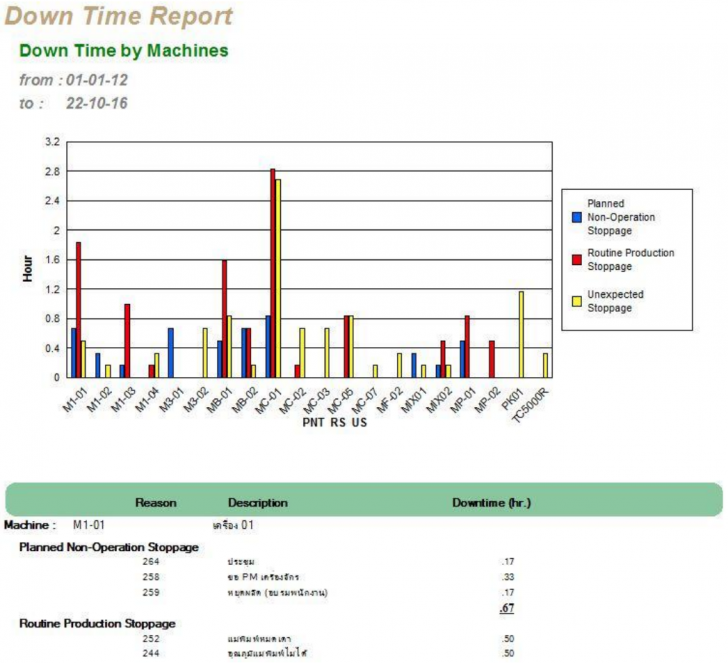Image resolution: width=728 pixels, height=663 pixels.
Task: Click the 'Description' column header
Action: coord(258,503)
